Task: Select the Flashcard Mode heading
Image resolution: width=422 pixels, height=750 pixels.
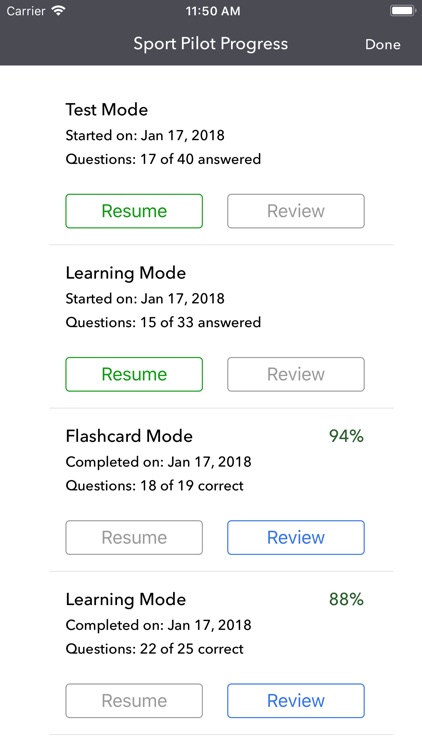Action: 129,436
